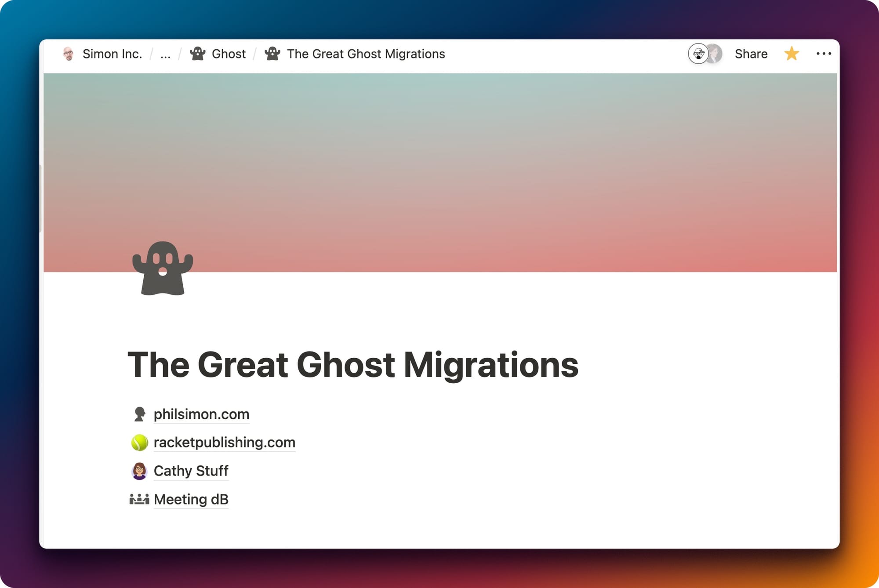Click the Cathy Stuff avatar icon
Image resolution: width=879 pixels, height=588 pixels.
[x=139, y=471]
